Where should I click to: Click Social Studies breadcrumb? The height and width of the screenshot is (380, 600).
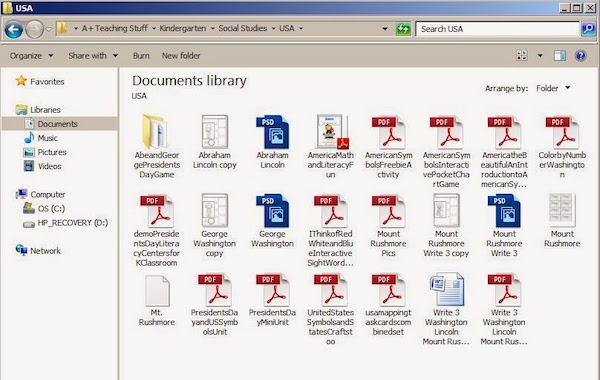coord(243,28)
